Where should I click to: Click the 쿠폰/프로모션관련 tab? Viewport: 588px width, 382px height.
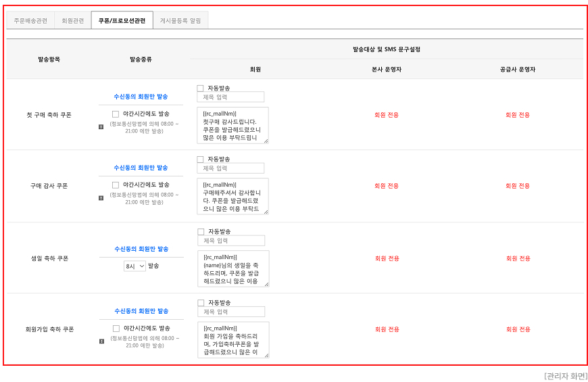click(122, 20)
